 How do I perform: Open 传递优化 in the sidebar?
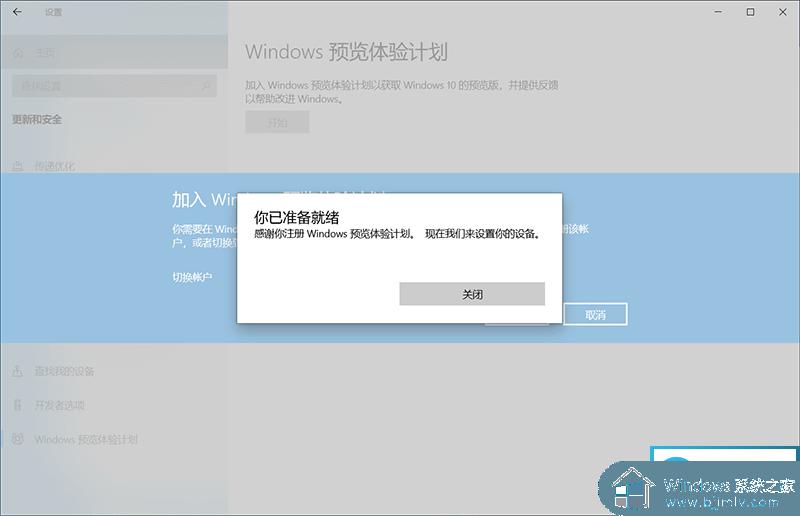[55, 166]
